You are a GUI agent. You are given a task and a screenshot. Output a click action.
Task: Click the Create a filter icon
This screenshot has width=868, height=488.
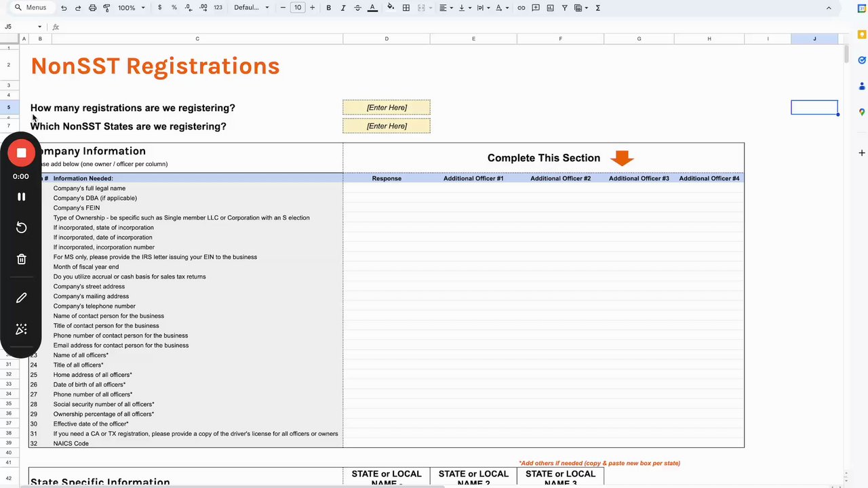pyautogui.click(x=564, y=7)
